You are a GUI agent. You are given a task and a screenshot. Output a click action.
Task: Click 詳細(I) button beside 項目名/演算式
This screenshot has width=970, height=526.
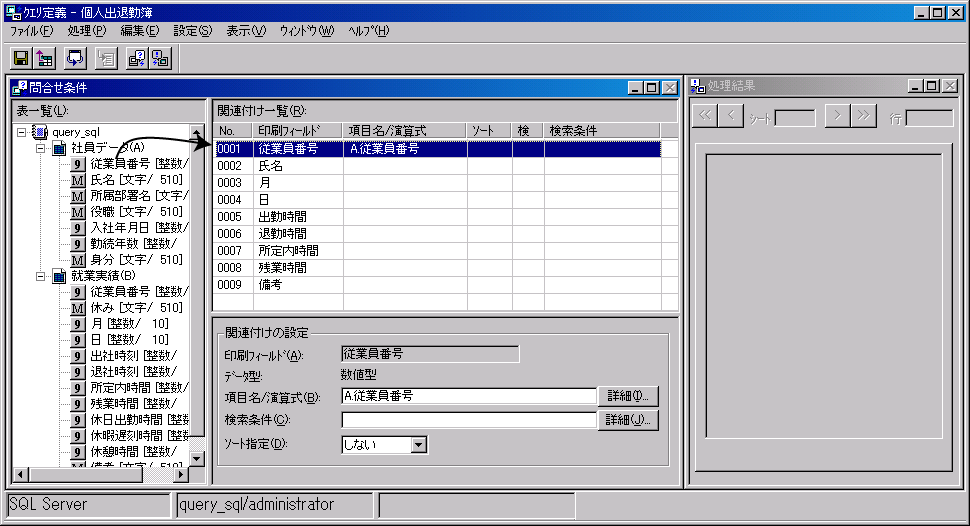point(627,396)
